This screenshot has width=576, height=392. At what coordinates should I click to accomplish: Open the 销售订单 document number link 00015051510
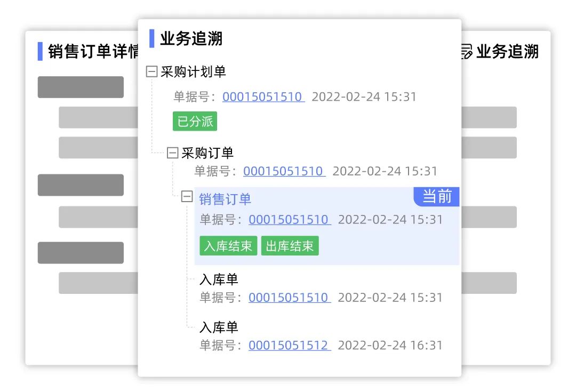290,219
